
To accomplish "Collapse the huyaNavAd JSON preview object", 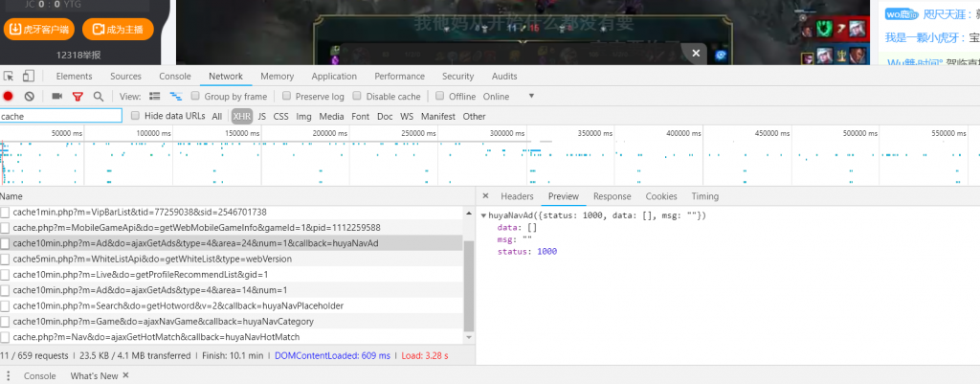I will coord(483,215).
